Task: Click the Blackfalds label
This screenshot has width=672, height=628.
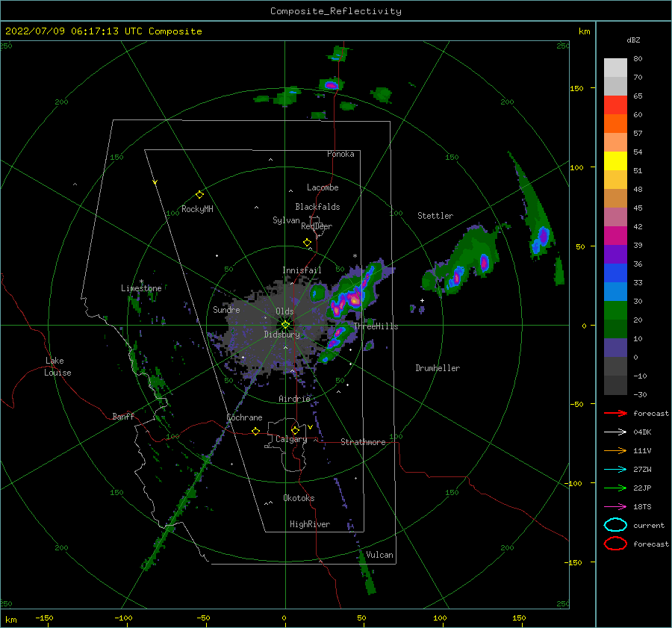Action: click(317, 207)
